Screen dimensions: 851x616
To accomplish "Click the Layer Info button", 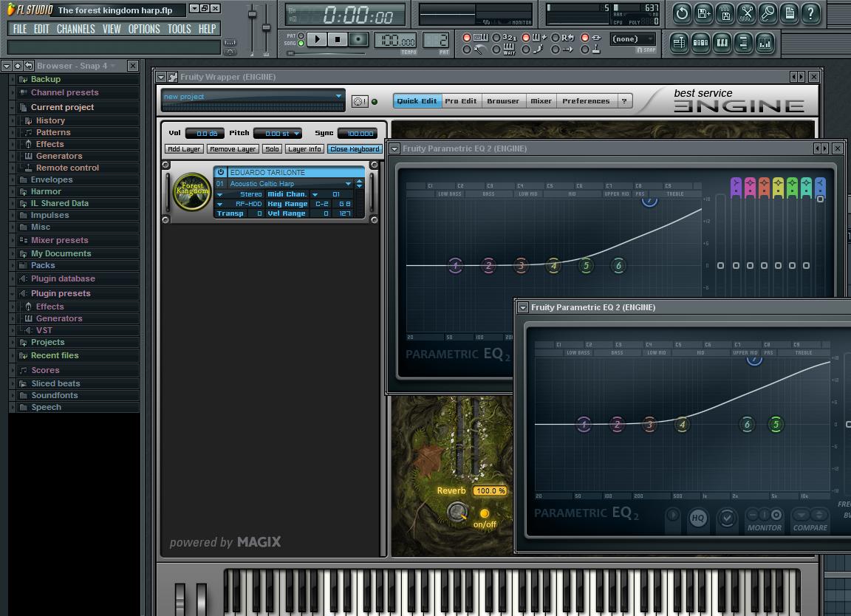I will coord(304,149).
